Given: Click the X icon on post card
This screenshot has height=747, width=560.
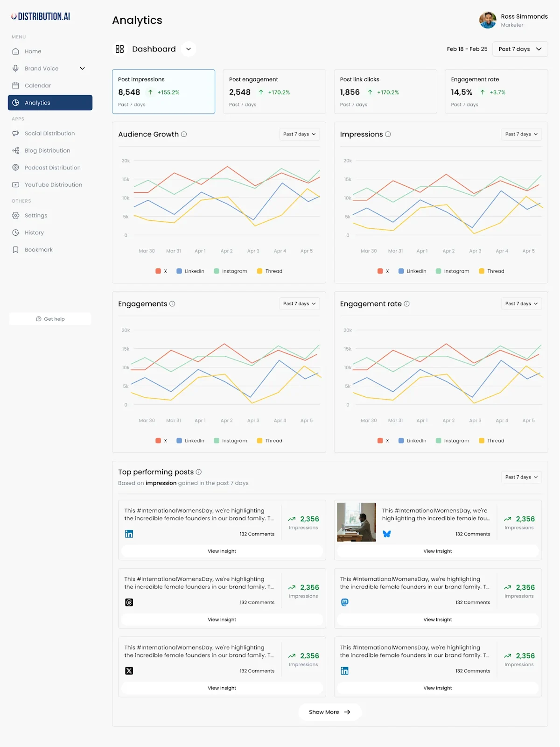Looking at the screenshot, I should (x=129, y=671).
